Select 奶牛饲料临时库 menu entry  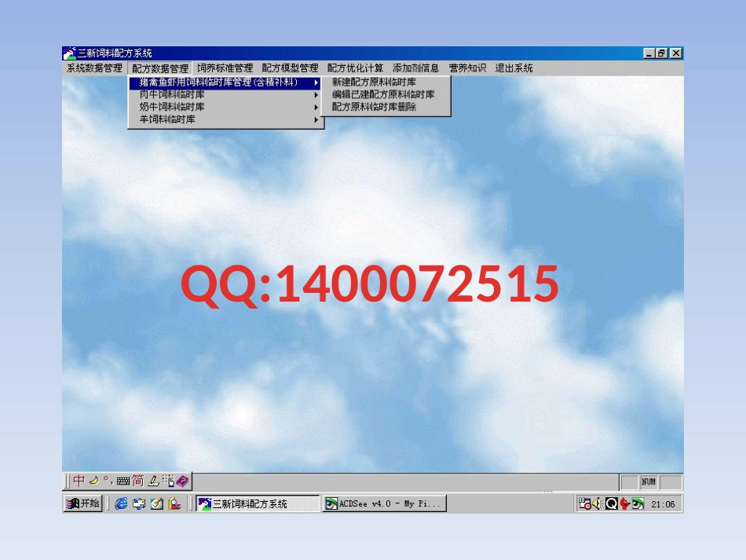pos(226,107)
